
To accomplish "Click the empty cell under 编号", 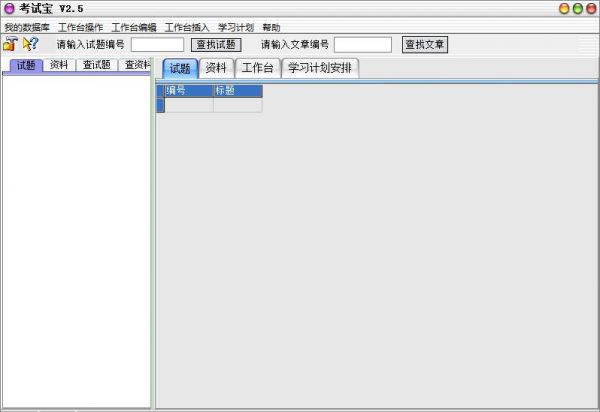I will point(189,105).
